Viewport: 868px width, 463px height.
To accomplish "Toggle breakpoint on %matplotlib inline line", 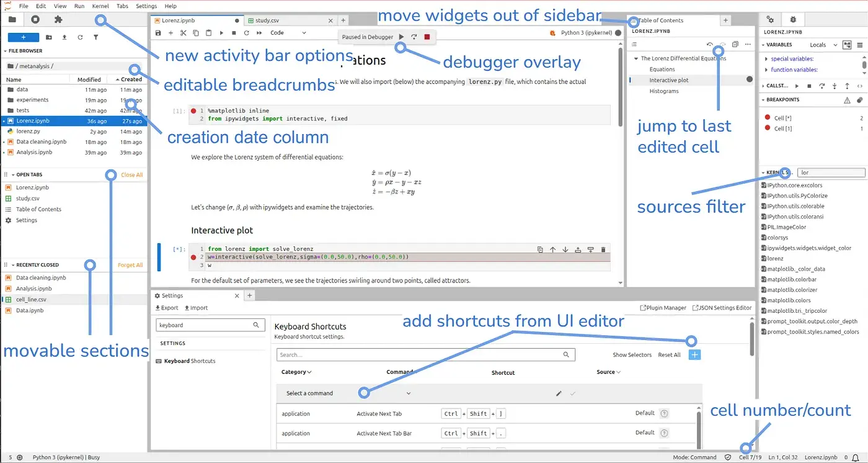I will [x=193, y=110].
